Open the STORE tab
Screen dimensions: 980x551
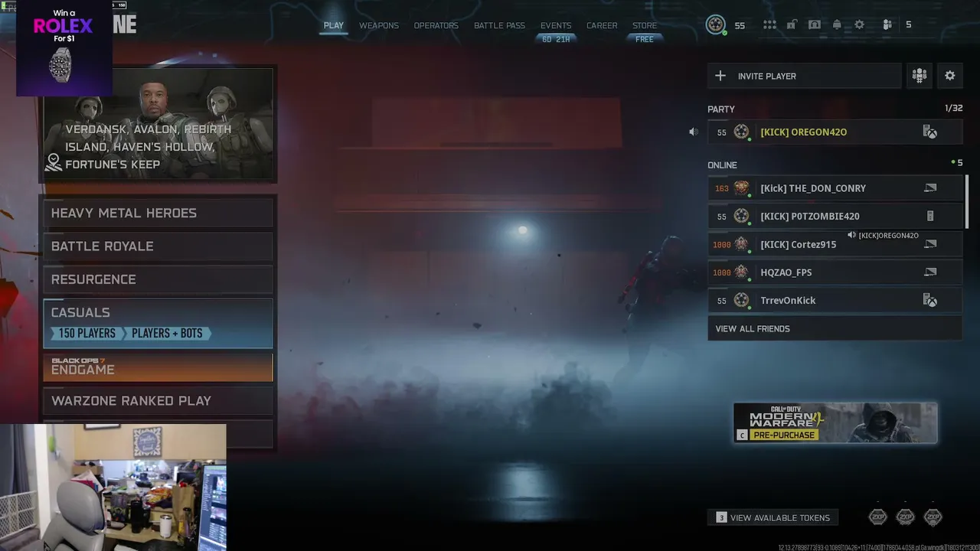[645, 25]
